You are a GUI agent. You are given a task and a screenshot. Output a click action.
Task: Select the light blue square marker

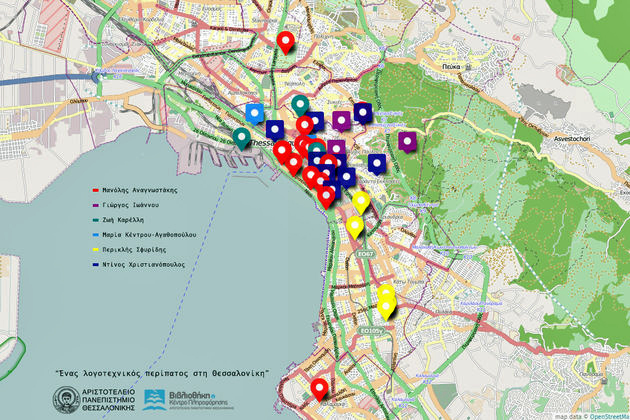tap(255, 114)
